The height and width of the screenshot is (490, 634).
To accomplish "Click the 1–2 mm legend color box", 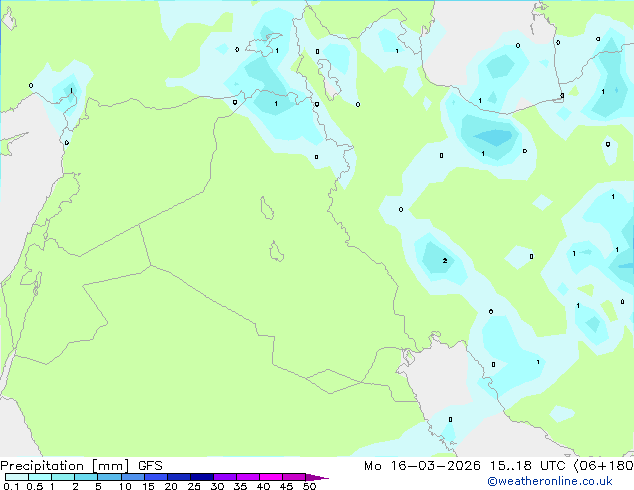I will coord(63,477).
